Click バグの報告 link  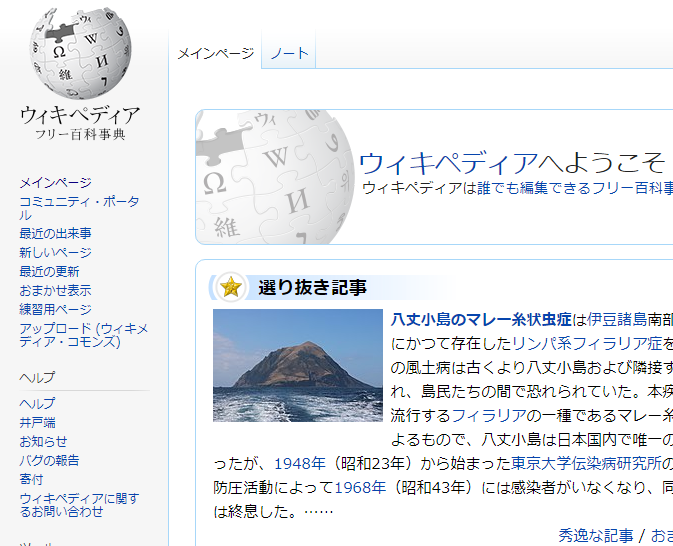pos(49,460)
